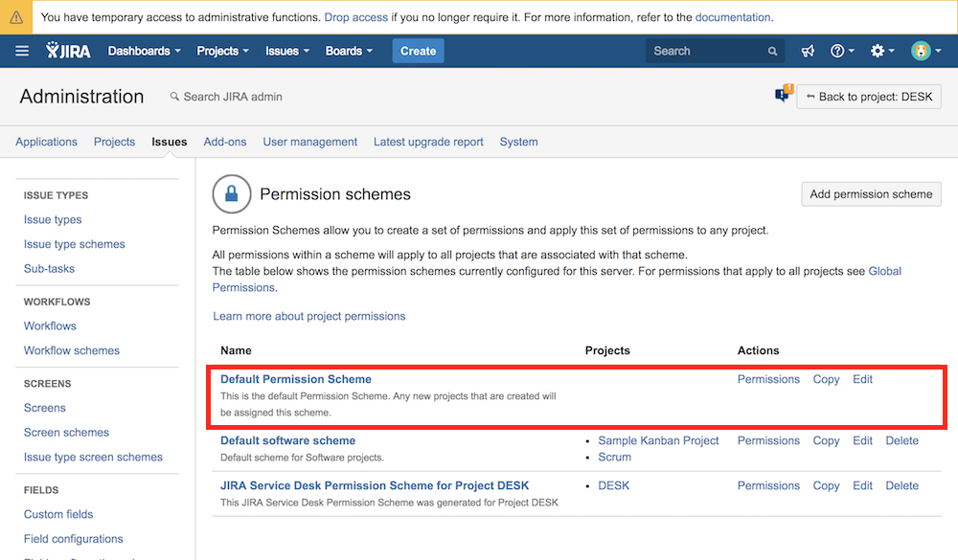The height and width of the screenshot is (560, 958).
Task: Click the search magnifier in the search box
Action: pyautogui.click(x=773, y=51)
